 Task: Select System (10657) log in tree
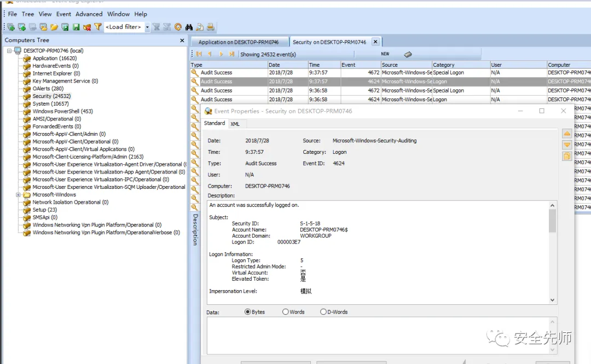[x=50, y=104]
